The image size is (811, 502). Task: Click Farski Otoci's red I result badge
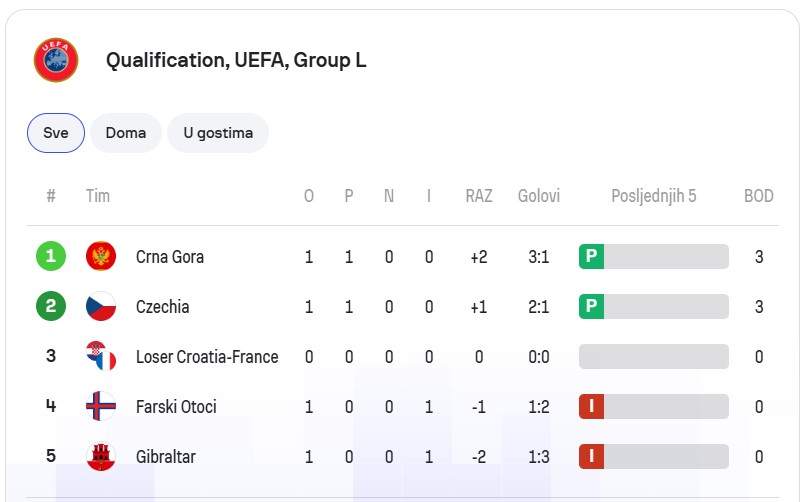(x=591, y=406)
